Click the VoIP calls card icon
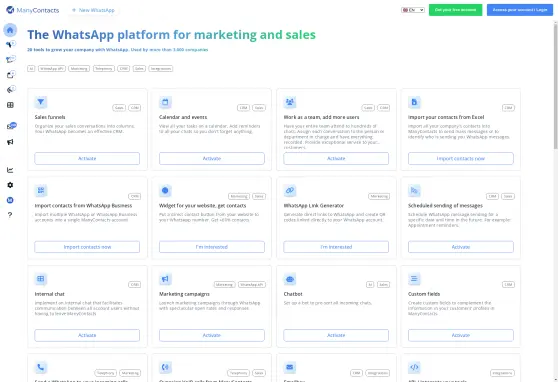The width and height of the screenshot is (558, 382). coord(165,367)
